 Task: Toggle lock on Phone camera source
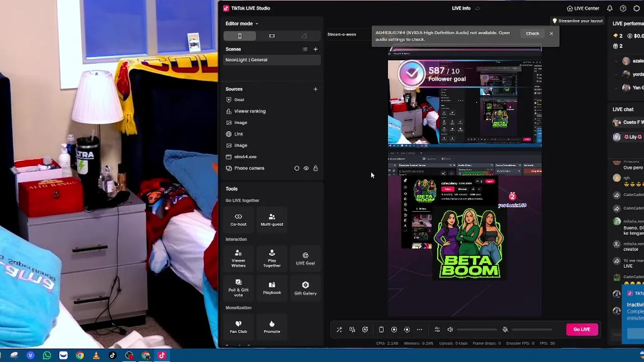315,168
